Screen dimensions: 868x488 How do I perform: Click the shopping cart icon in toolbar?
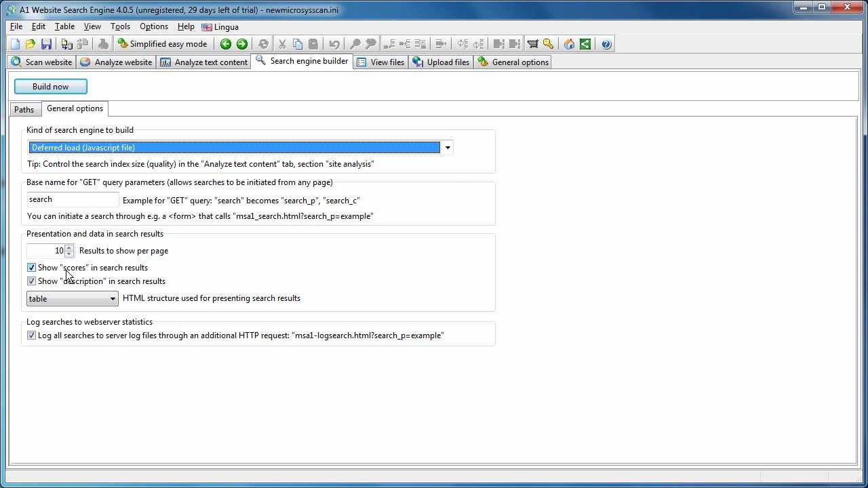tap(533, 44)
